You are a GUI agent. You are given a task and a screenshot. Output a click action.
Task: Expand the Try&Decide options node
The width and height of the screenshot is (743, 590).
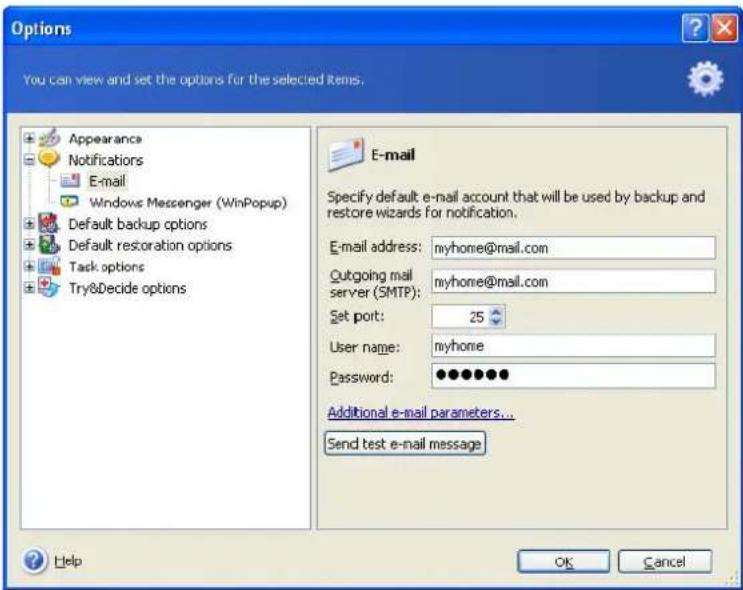pyautogui.click(x=29, y=288)
